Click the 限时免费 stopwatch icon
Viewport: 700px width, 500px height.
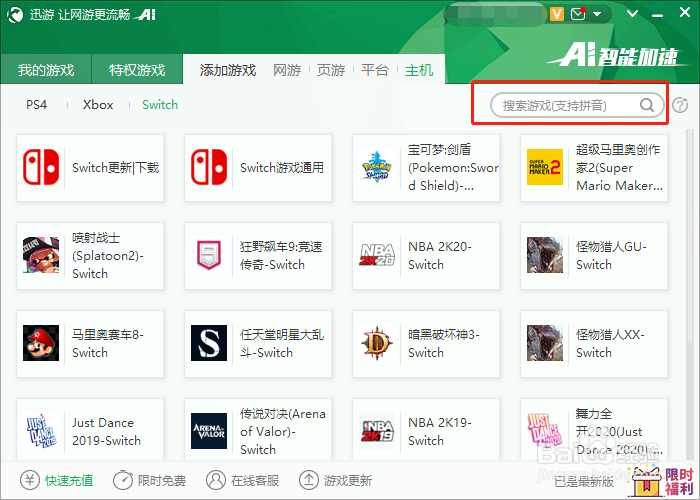[122, 481]
